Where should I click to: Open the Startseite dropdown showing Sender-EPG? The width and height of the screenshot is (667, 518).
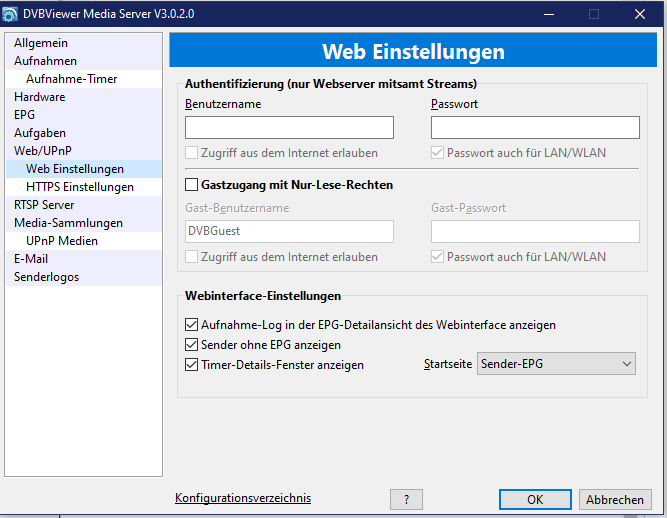click(556, 364)
